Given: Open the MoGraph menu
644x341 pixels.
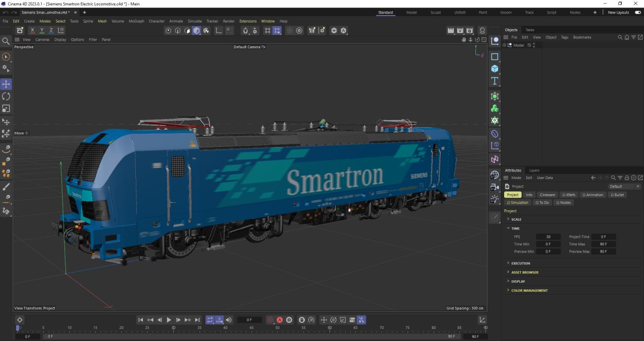Looking at the screenshot, I should 136,21.
